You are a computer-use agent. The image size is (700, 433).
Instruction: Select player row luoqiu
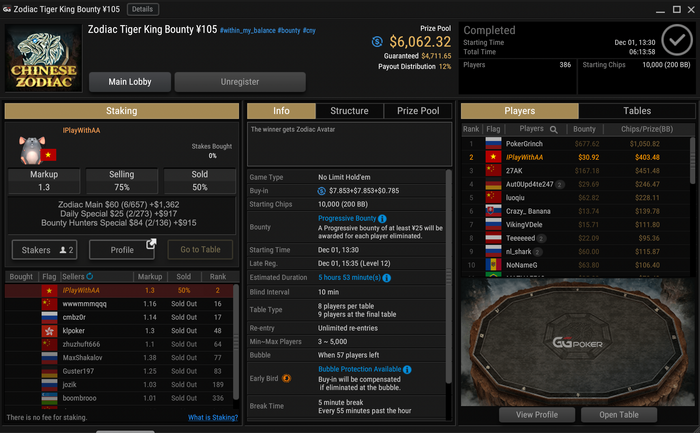coord(575,197)
